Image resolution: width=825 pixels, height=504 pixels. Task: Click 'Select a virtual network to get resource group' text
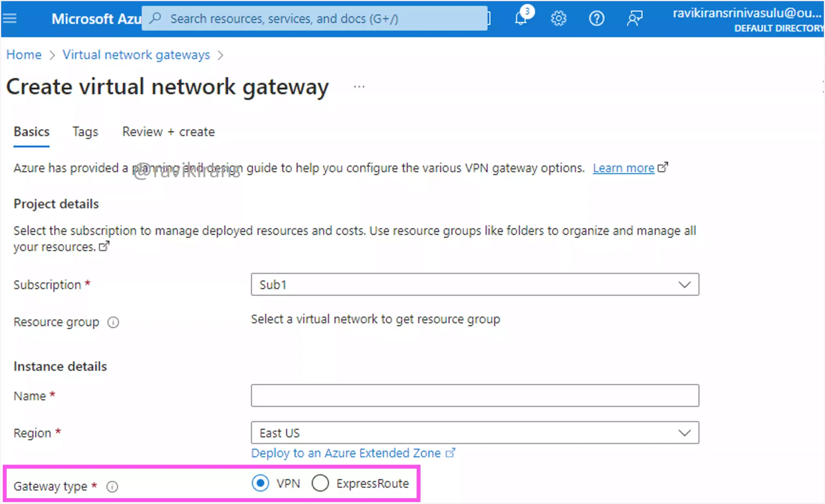tap(375, 319)
